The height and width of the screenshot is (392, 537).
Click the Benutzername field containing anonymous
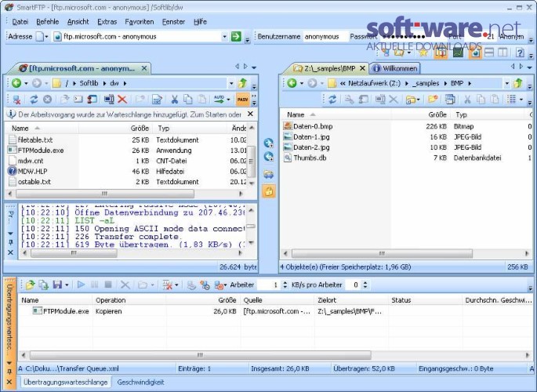click(325, 36)
